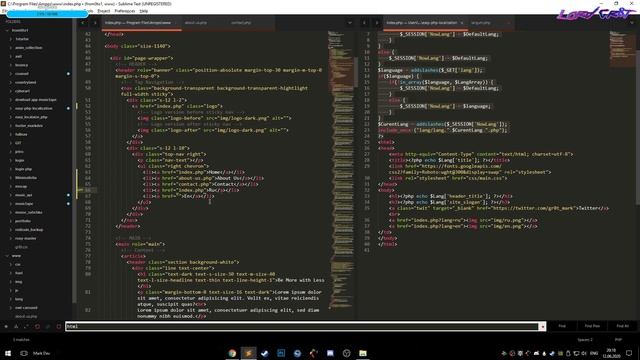Toggle highlight matches option

pos(59,326)
